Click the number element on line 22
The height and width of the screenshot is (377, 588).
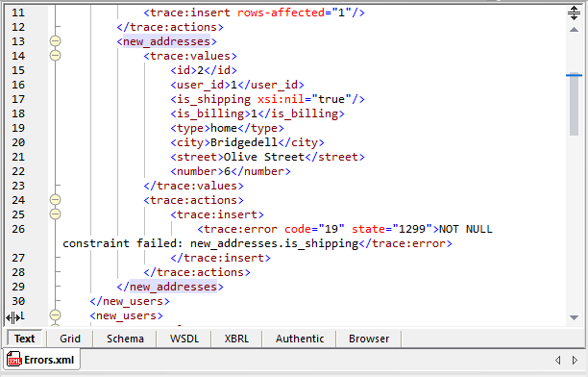tap(231, 171)
